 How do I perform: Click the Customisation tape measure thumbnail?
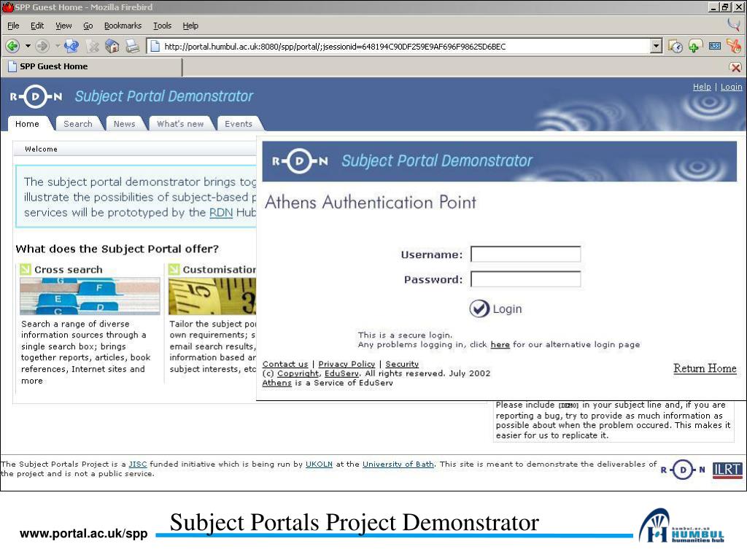212,296
